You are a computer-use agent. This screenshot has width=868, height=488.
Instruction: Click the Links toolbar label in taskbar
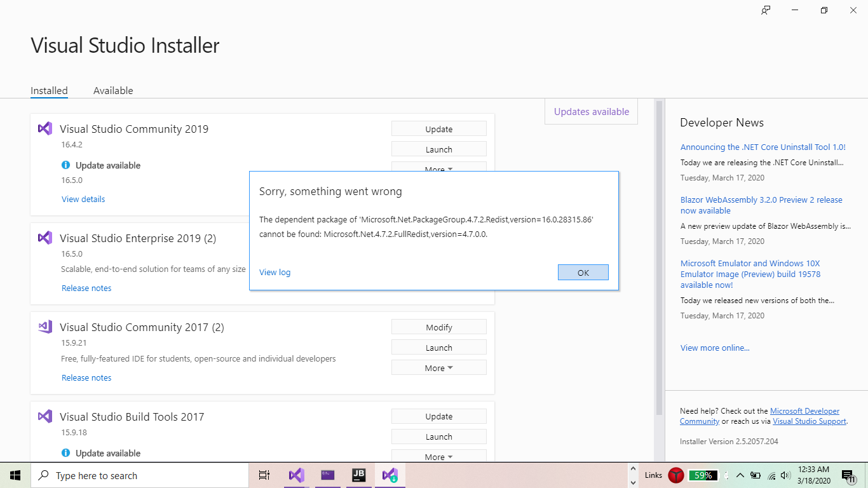(x=653, y=475)
